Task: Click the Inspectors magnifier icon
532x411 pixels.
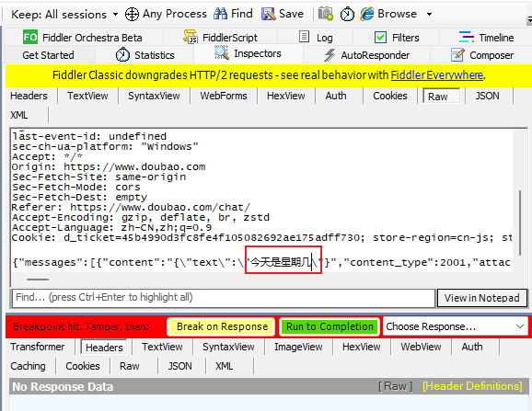Action: point(222,52)
